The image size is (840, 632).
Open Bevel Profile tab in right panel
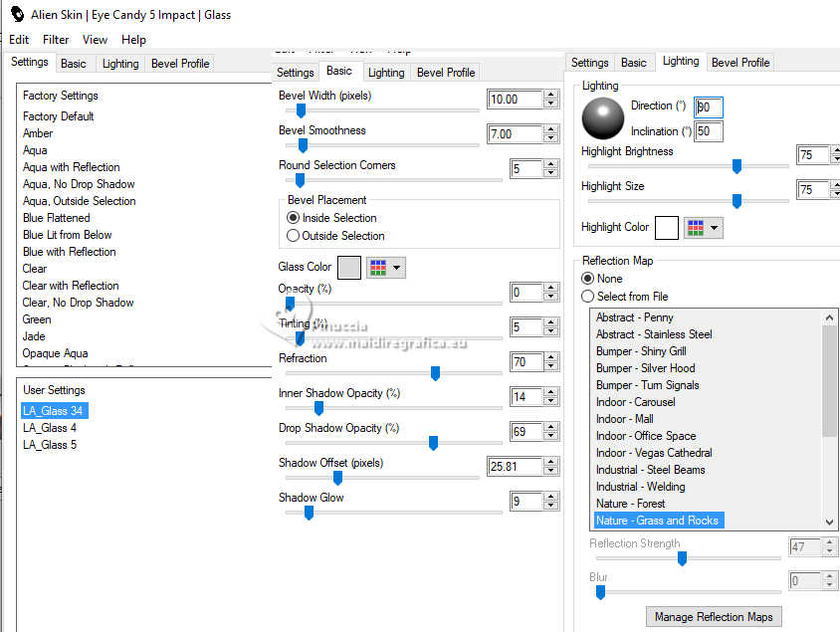click(740, 63)
